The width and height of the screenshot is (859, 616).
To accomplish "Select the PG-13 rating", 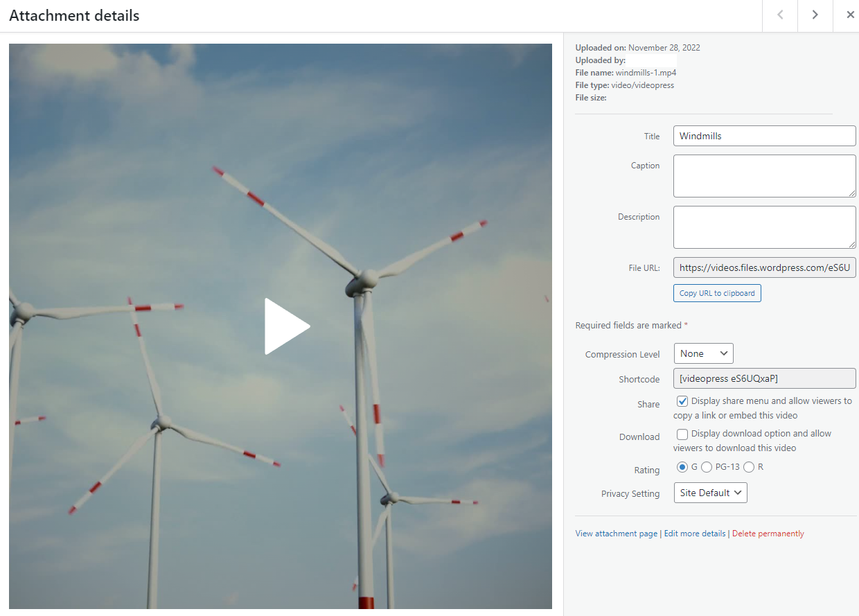I will point(707,466).
